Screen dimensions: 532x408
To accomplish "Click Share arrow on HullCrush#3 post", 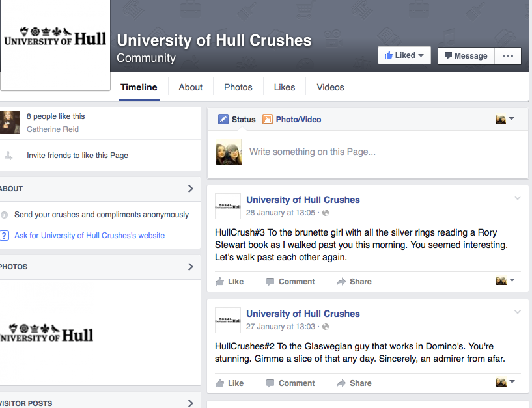I will tap(341, 282).
